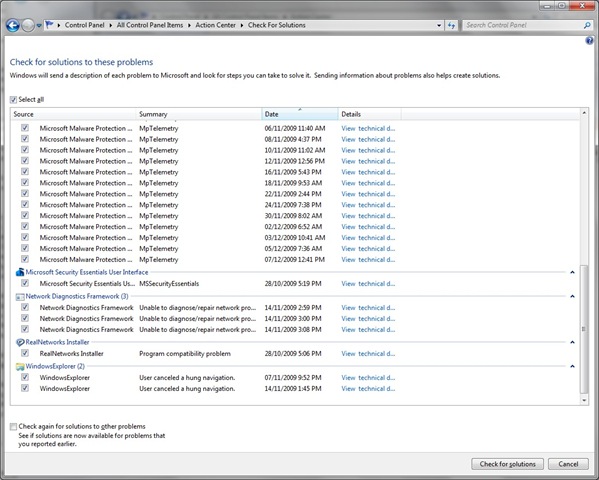Click the Microsoft Security Essentials group icon
599x480 pixels.
pos(20,272)
